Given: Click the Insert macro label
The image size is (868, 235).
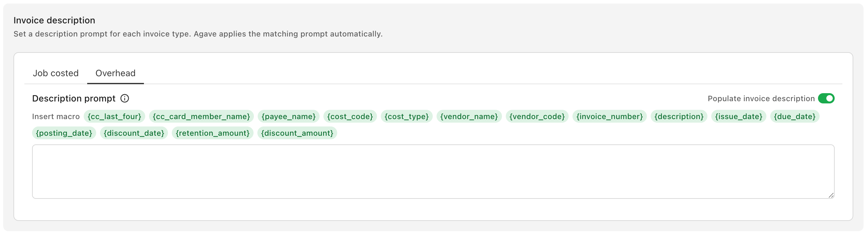Looking at the screenshot, I should [56, 117].
